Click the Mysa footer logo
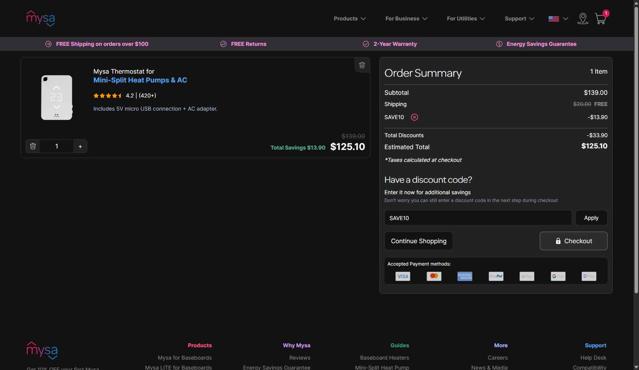639x370 pixels. (x=42, y=350)
